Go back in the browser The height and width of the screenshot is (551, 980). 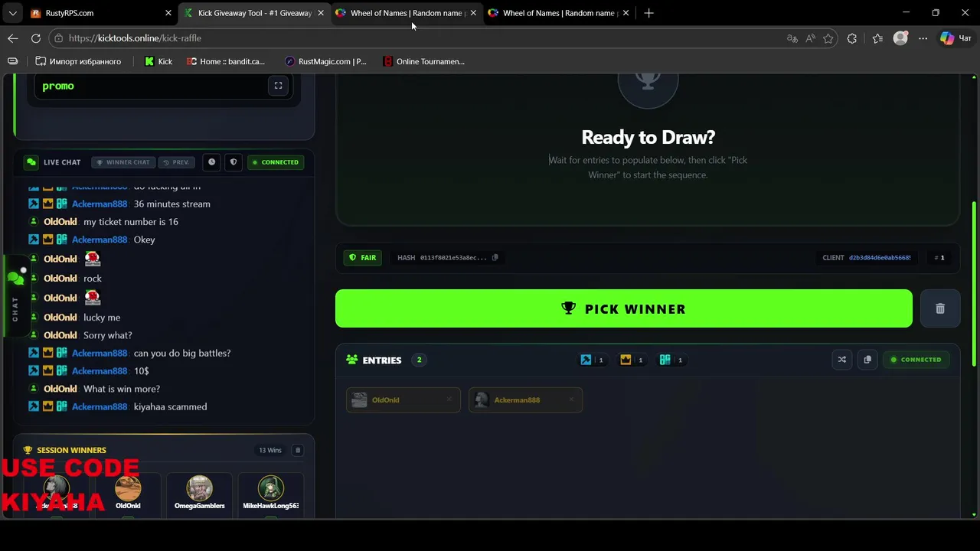pos(13,38)
